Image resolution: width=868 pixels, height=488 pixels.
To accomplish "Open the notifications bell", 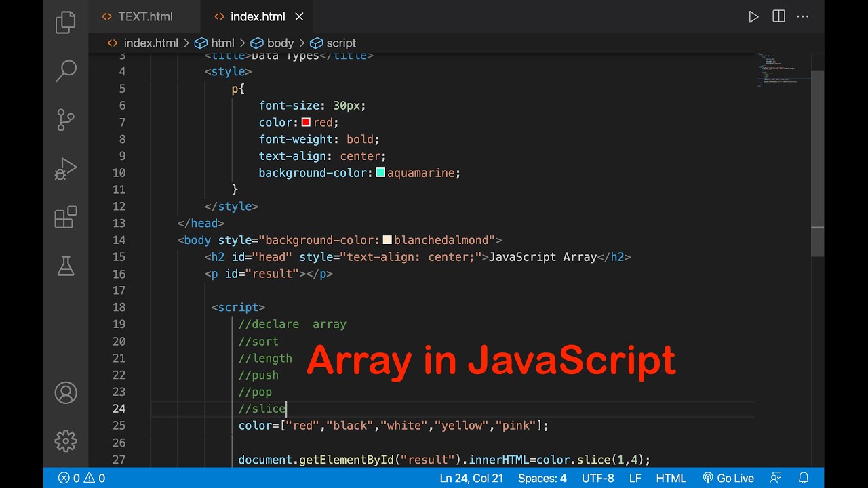I will [x=804, y=478].
